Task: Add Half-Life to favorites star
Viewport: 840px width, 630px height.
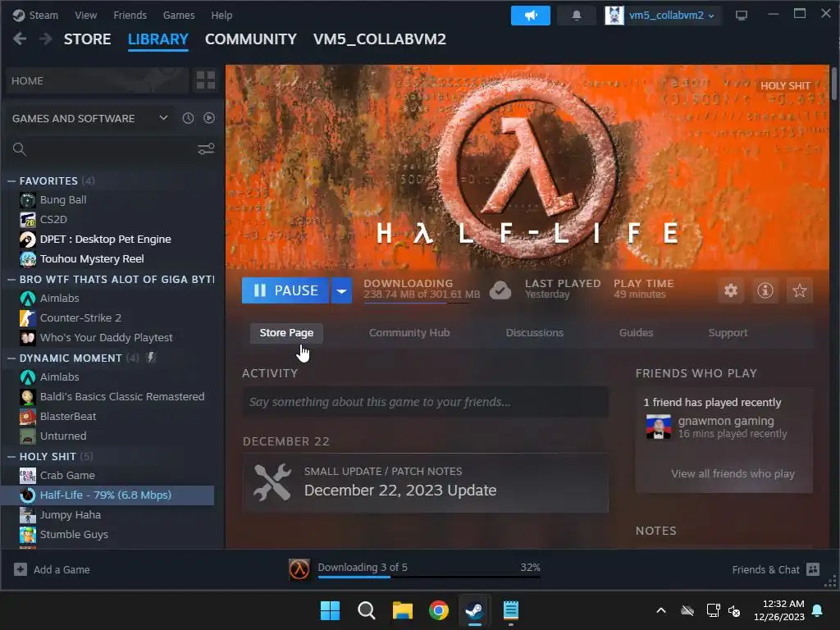Action: point(799,290)
